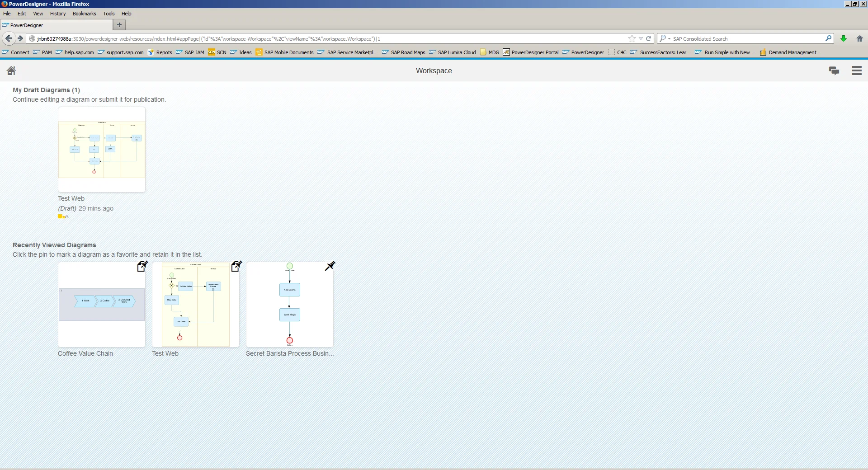Open the Workspace home icon
Viewport: 868px width, 470px height.
[x=11, y=70]
